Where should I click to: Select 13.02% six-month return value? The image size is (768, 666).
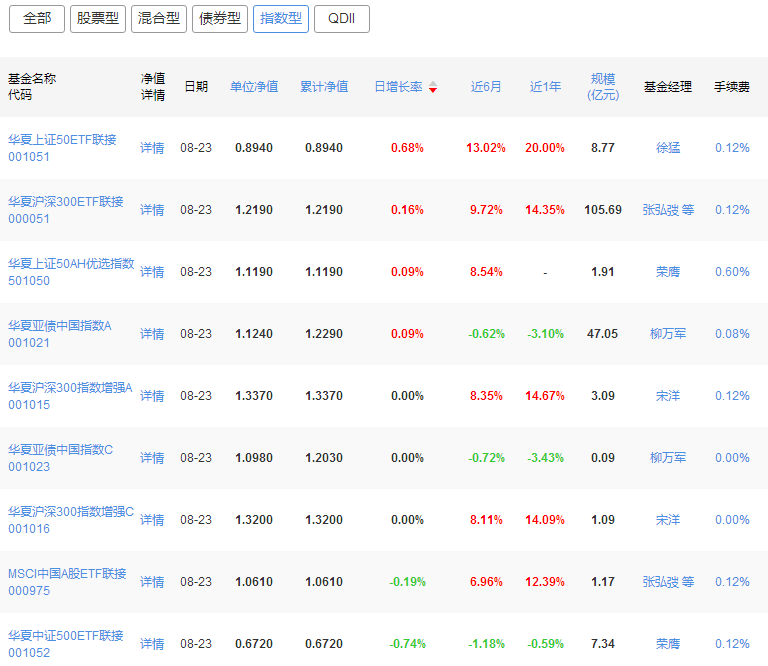(486, 148)
